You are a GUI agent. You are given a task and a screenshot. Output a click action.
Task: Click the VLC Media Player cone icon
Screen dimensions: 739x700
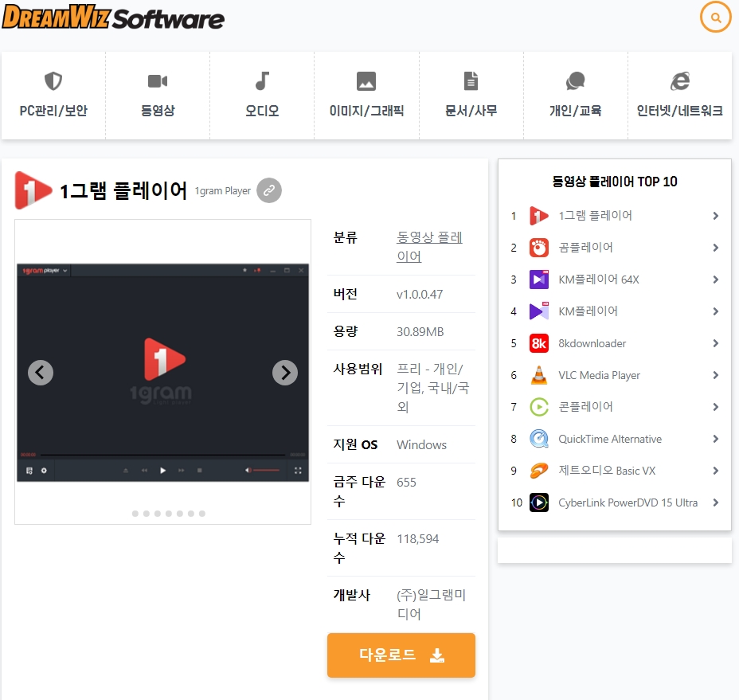(538, 375)
